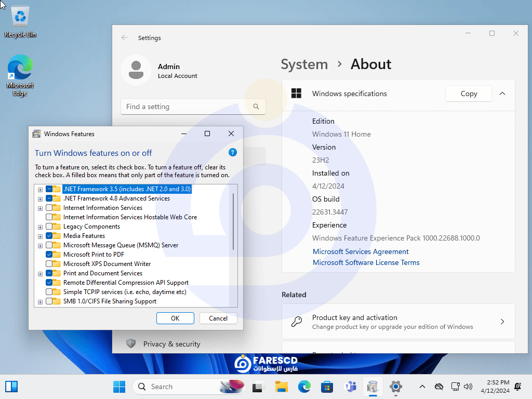Open Microsoft Teams from the taskbar
This screenshot has width=532, height=399.
[350, 387]
